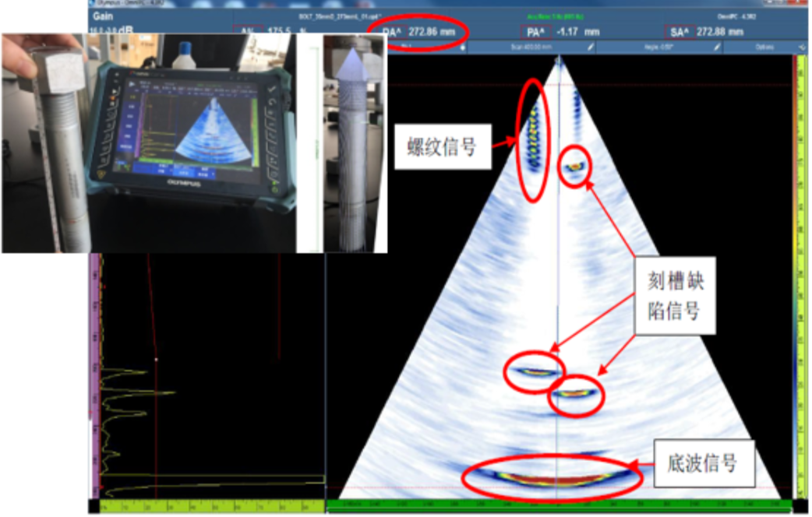The image size is (812, 517).
Task: Click the icon beside Options
Action: 801,47
